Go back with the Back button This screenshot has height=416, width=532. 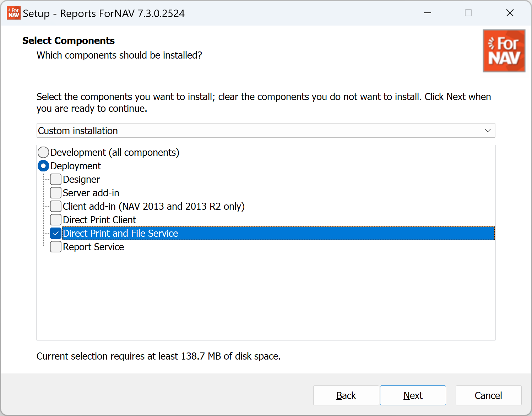pos(346,395)
